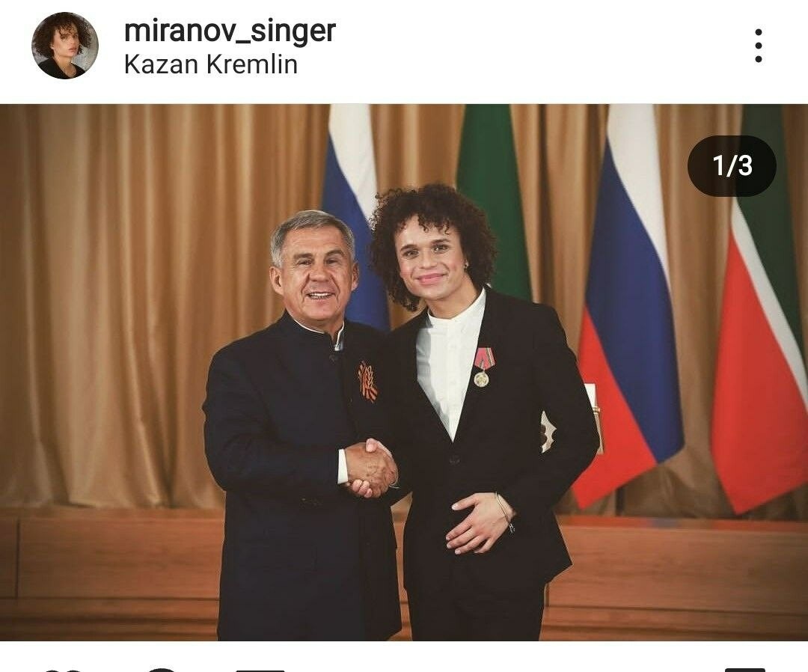Tap the handshake in the photo center
The width and height of the screenshot is (808, 672).
click(371, 468)
